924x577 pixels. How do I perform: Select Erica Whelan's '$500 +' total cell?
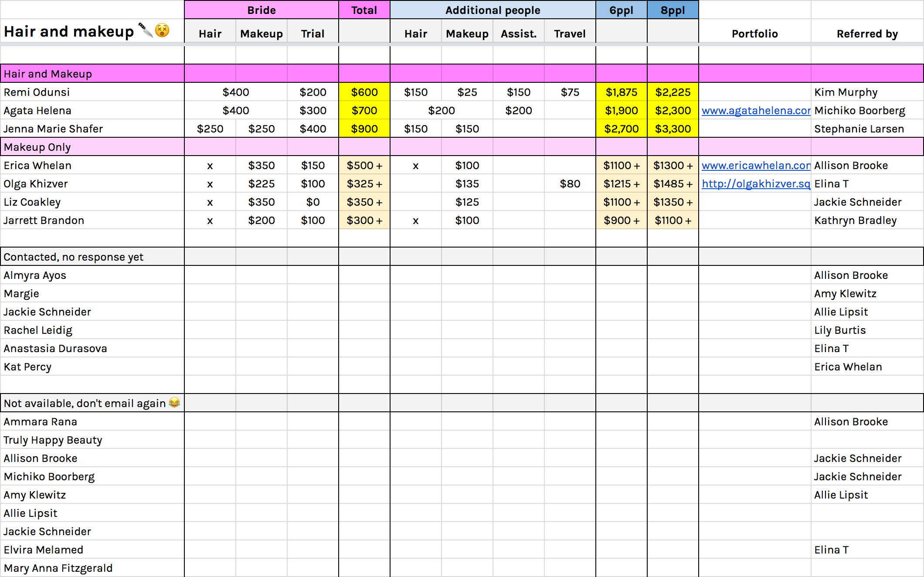(x=364, y=166)
